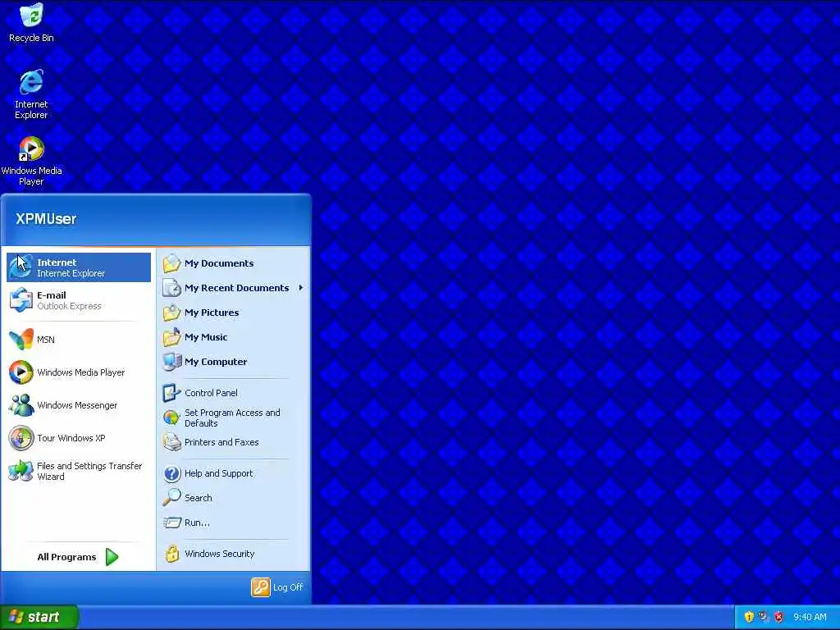Image resolution: width=840 pixels, height=630 pixels.
Task: Click the Help and Support question mark icon
Action: tap(171, 473)
